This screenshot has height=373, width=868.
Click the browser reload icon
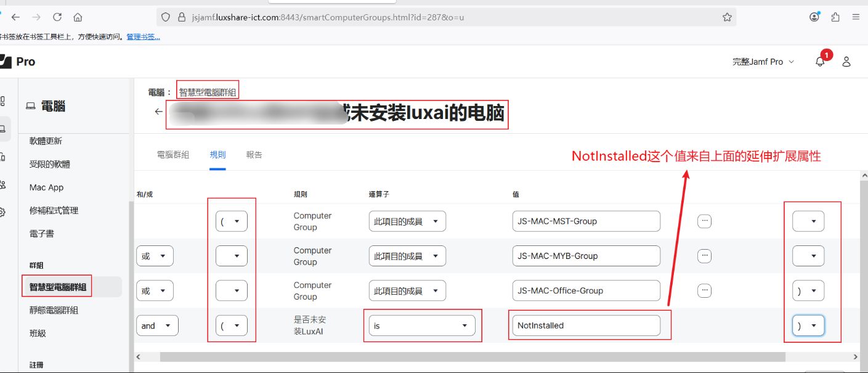pyautogui.click(x=57, y=17)
